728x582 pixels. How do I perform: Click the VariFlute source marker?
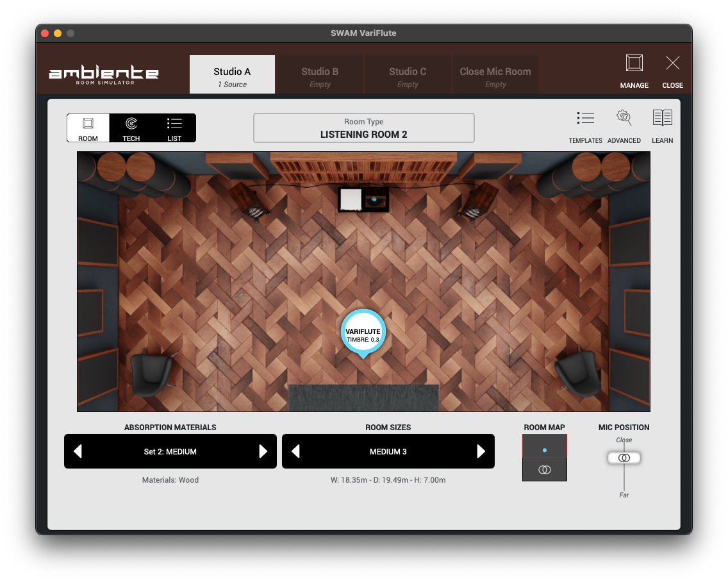[x=363, y=331]
